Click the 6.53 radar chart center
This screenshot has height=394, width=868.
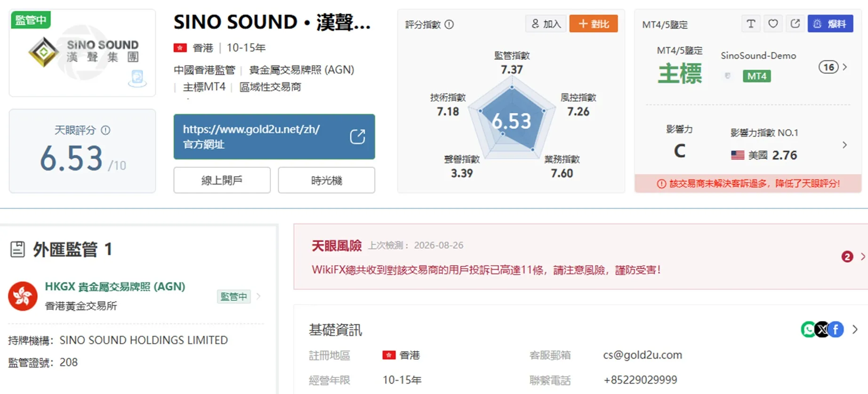coord(512,121)
